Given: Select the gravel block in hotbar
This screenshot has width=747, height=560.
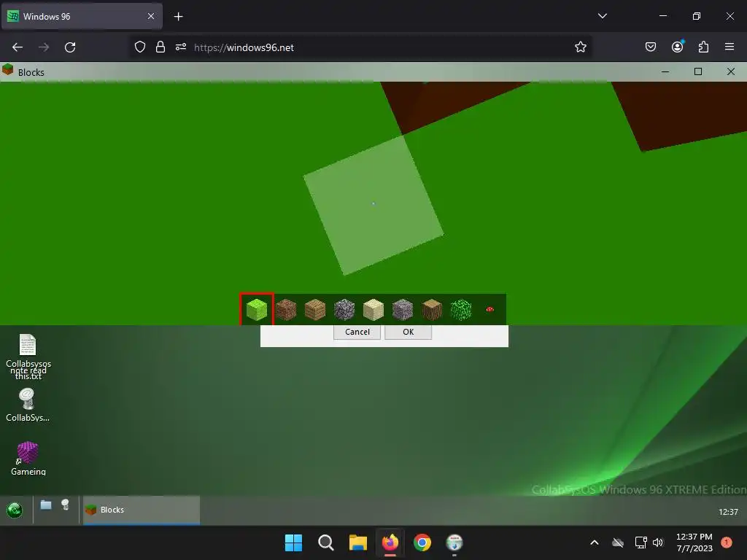Looking at the screenshot, I should [x=403, y=309].
